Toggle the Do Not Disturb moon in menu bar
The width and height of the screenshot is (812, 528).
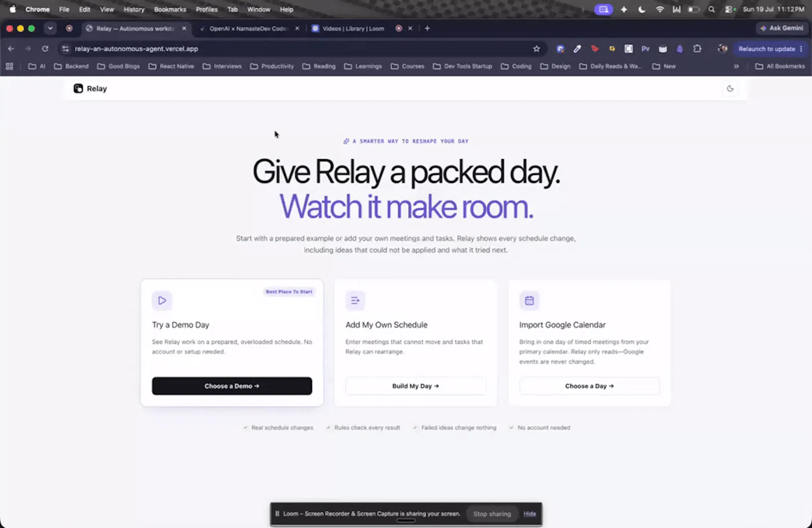click(x=641, y=9)
